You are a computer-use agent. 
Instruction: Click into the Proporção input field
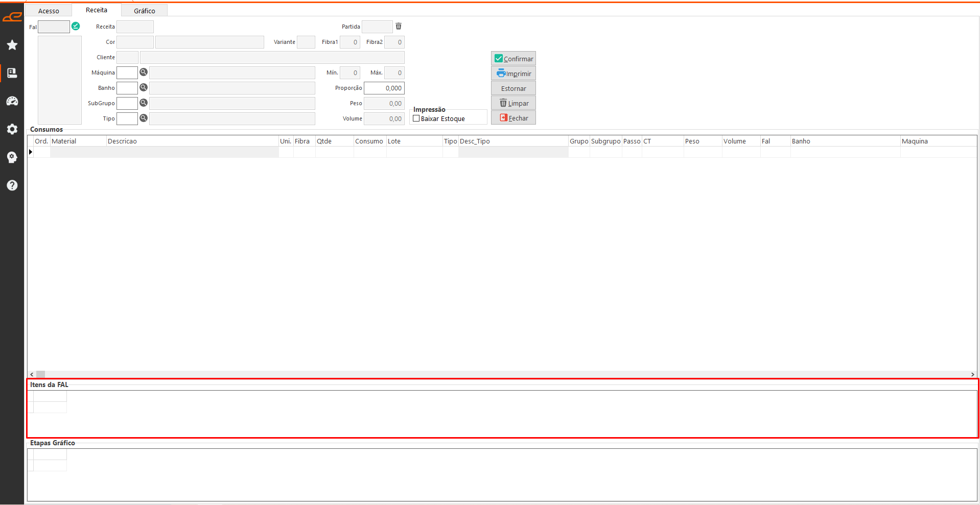point(384,88)
